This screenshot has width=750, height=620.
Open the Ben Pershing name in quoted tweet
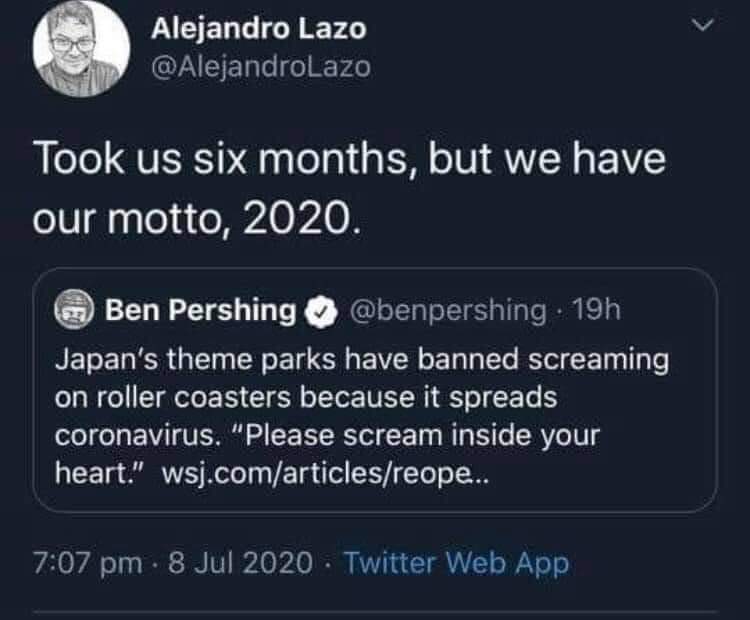(200, 310)
